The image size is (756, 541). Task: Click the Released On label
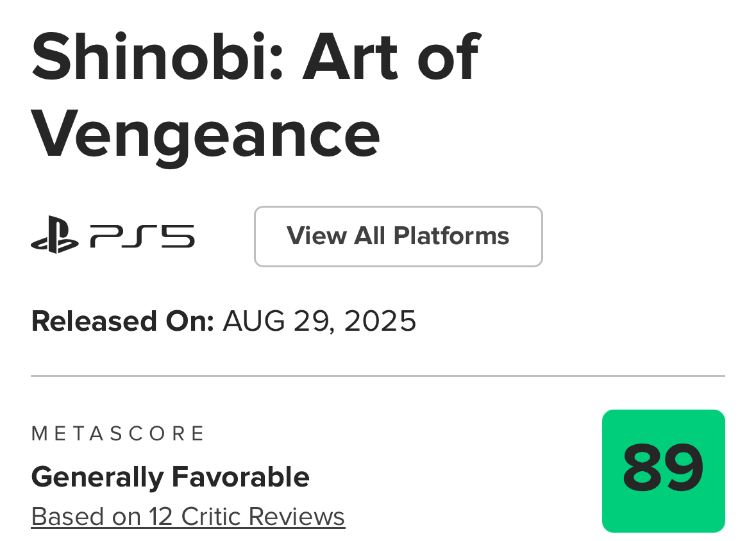[122, 321]
